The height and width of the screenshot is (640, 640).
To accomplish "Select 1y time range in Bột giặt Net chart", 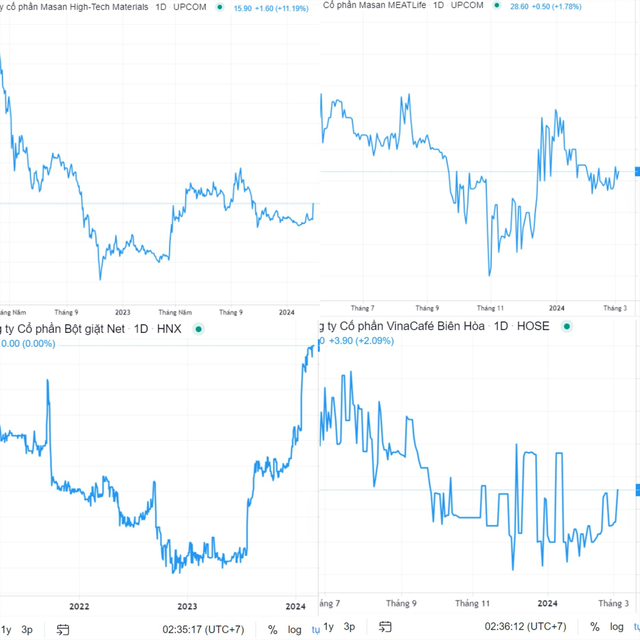I will click(x=6, y=629).
